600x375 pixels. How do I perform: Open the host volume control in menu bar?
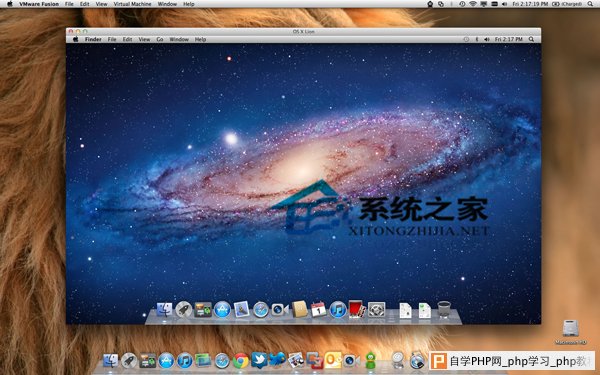pyautogui.click(x=504, y=4)
